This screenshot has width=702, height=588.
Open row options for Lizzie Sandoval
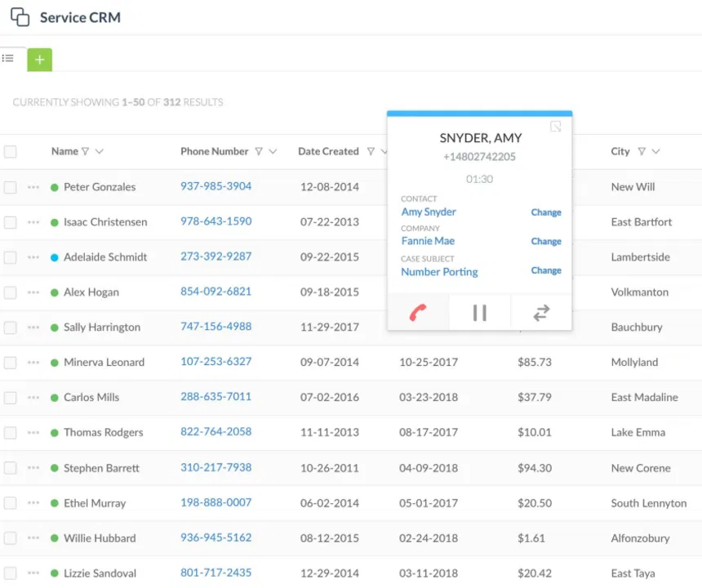click(x=33, y=572)
